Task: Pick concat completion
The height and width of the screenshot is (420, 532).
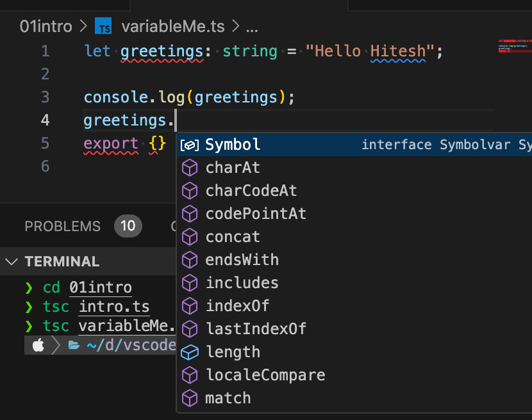Action: (354, 237)
